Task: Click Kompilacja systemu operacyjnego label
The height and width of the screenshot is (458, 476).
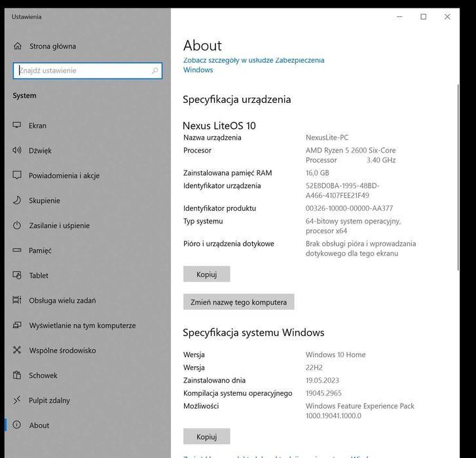Action: click(238, 393)
